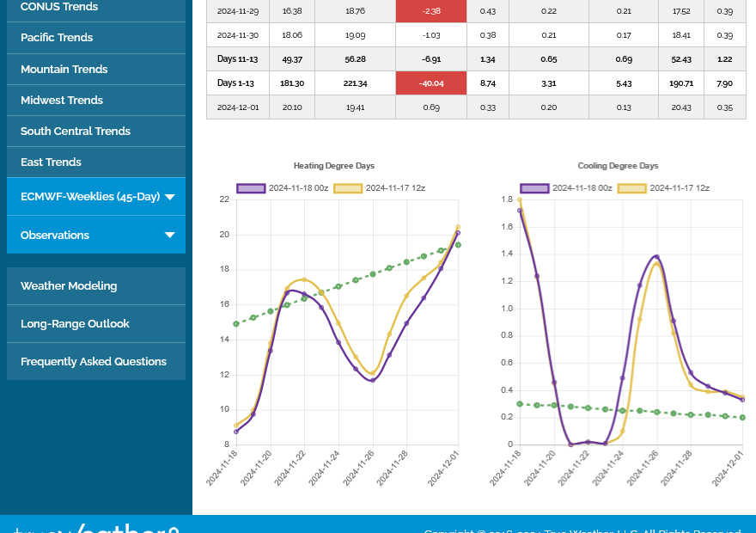Click the Heating Degree Days chart title
Screen dimensions: 756x533
tap(334, 165)
